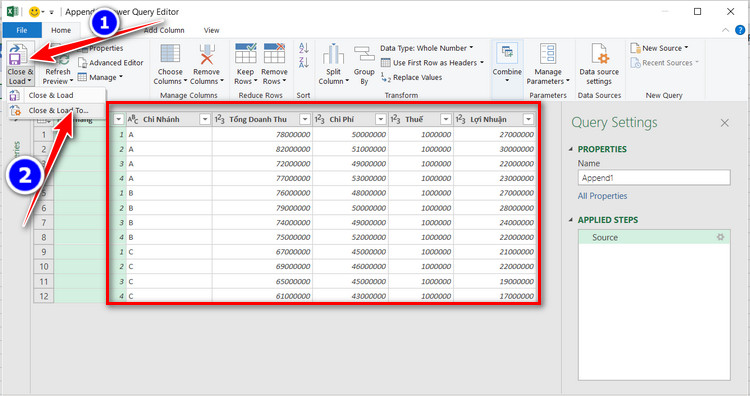Collapse the ribbon with the chevron

[x=726, y=30]
